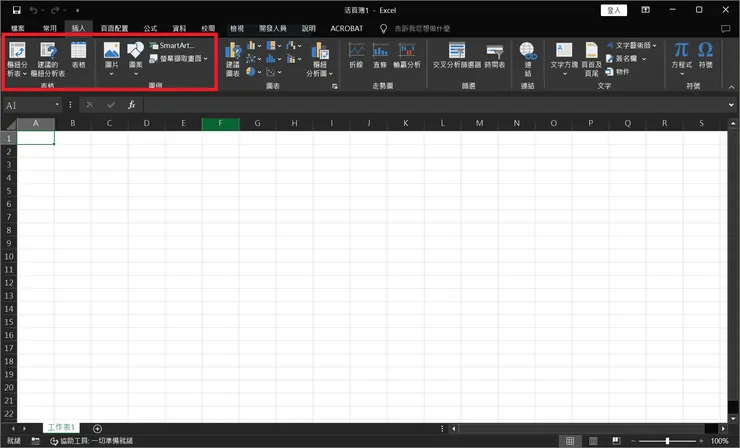Switch to the Data (資料) tab
The width and height of the screenshot is (740, 448).
[179, 29]
